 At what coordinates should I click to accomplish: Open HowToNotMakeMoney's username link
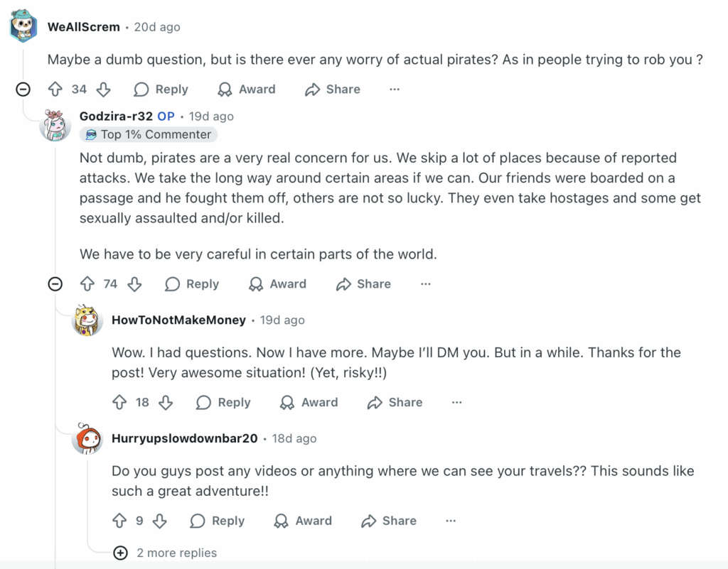[178, 320]
